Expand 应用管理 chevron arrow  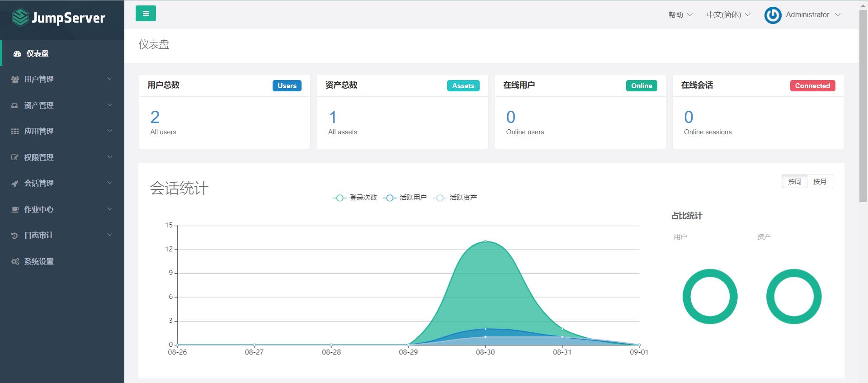pyautogui.click(x=110, y=131)
